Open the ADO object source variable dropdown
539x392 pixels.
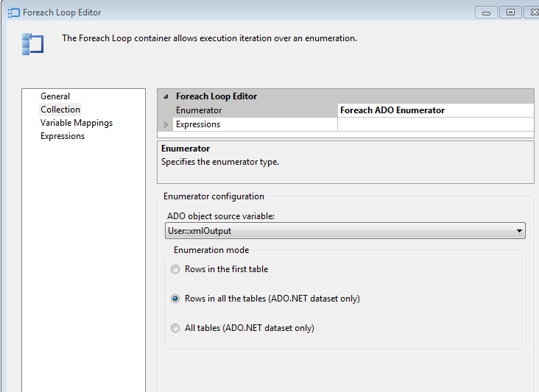coord(520,231)
